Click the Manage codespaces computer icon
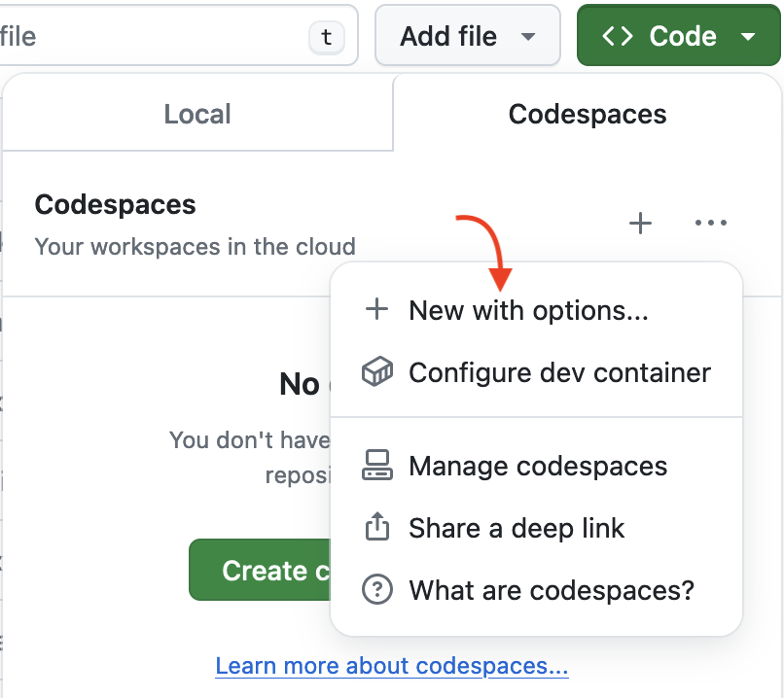The width and height of the screenshot is (784, 698). (x=377, y=465)
